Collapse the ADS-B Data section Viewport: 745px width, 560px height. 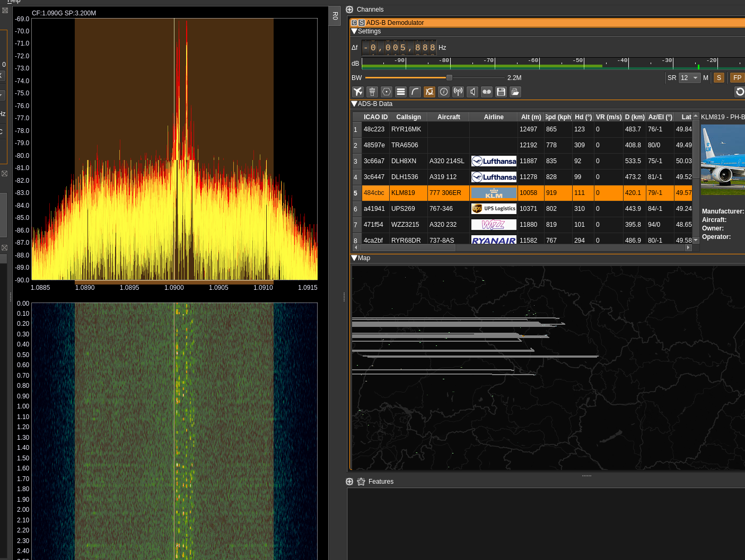[354, 104]
